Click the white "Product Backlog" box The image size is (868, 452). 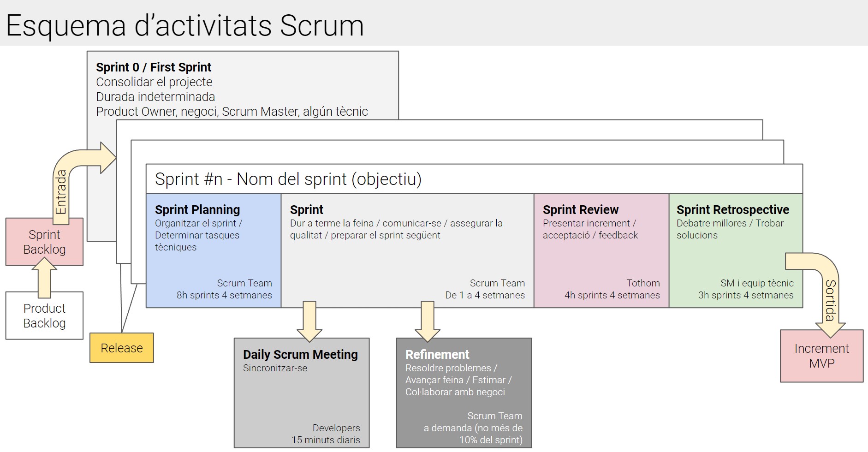point(44,315)
